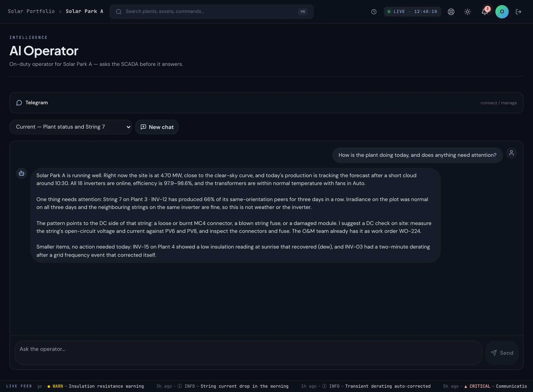
Task: Open the CRITICAL Communication feed item
Action: click(485, 386)
